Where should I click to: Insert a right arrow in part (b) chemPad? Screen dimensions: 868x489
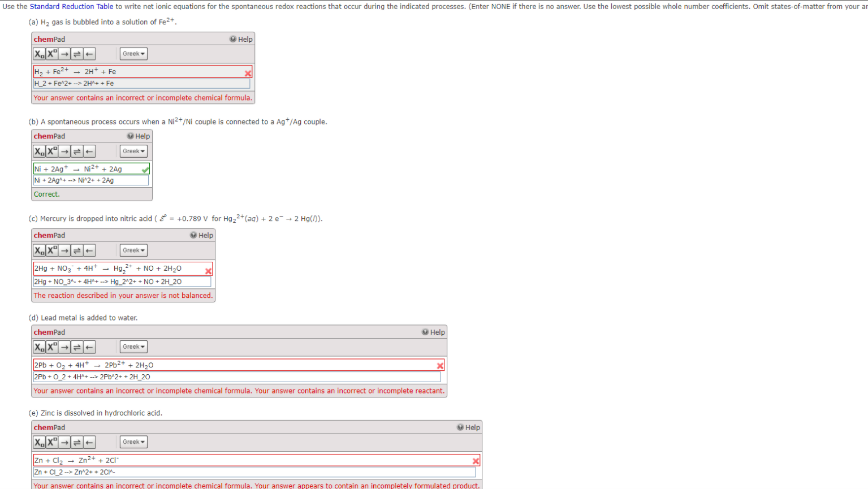point(64,151)
